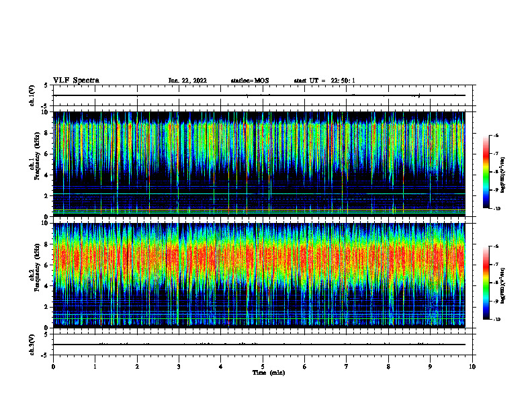Click the "-10" label on ch.2 color scale
Viewport: 532px width, 411px height.
[x=497, y=320]
